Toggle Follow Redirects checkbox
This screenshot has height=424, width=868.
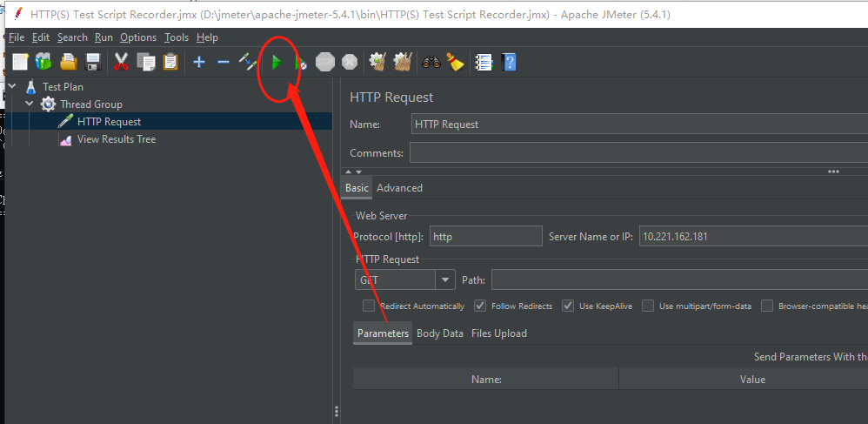(480, 306)
